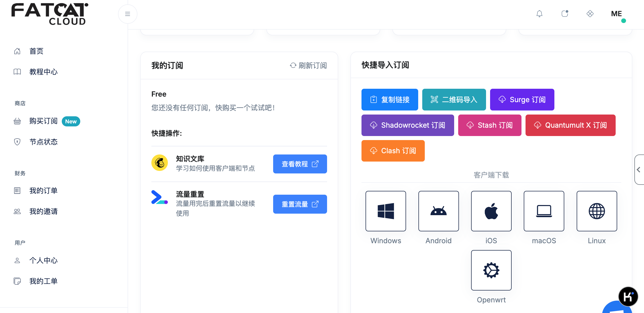Open 节点状态 node status page

(44, 142)
